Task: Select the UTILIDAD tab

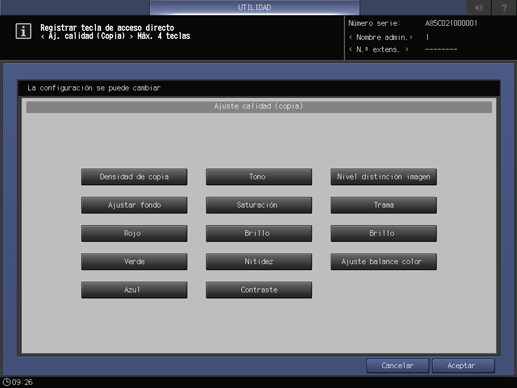Action: [254, 7]
